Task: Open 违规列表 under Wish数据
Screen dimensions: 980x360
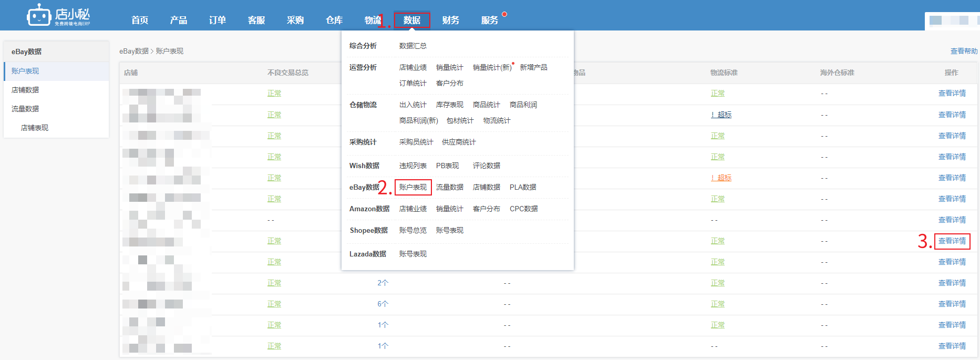Action: 413,166
